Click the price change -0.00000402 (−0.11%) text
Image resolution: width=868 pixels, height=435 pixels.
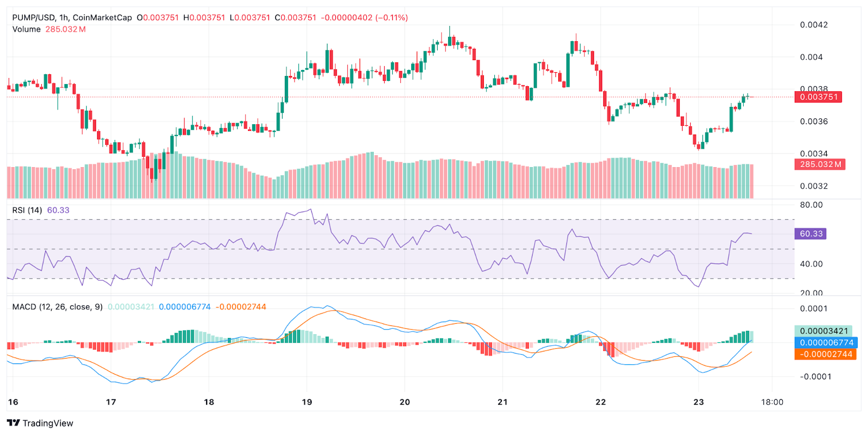[364, 17]
